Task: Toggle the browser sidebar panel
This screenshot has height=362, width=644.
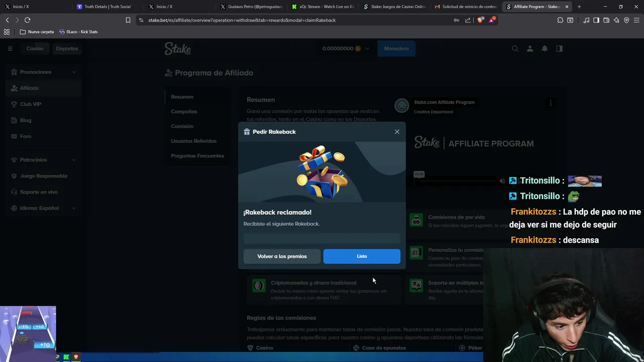Action: (x=596, y=20)
